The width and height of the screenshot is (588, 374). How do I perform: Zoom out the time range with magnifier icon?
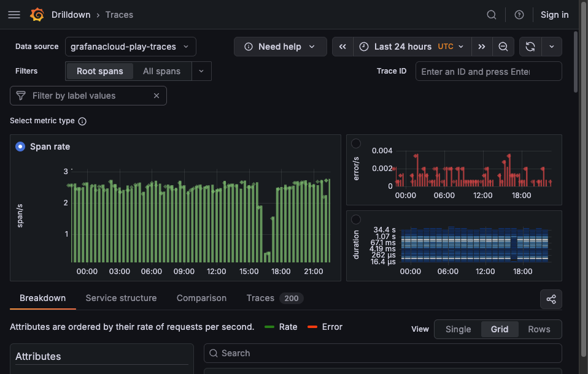pos(503,46)
